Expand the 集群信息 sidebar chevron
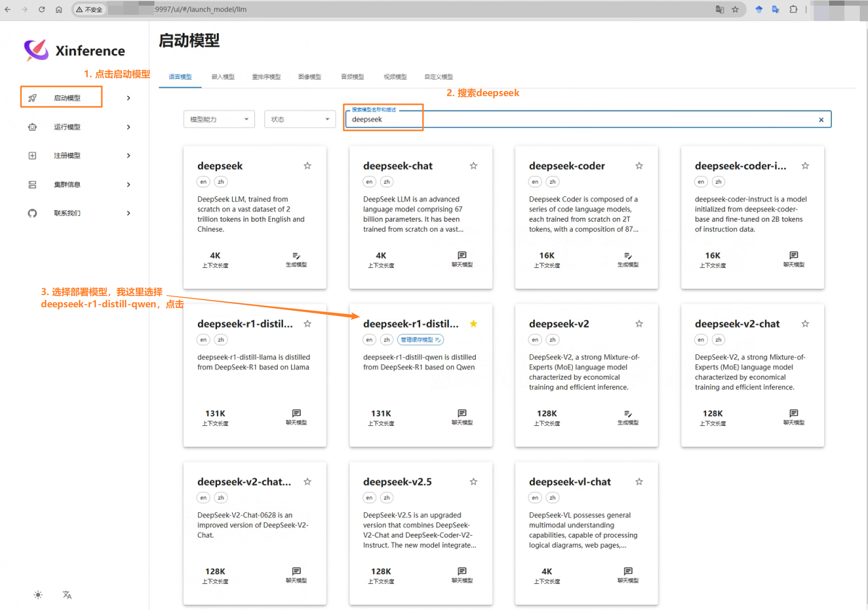Viewport: 868px width, 610px height. 128,185
